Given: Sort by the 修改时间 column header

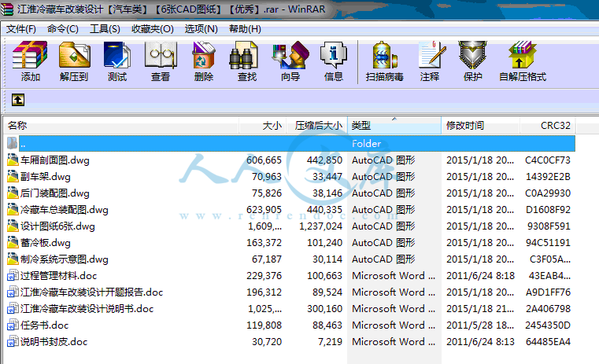Looking at the screenshot, I should pyautogui.click(x=481, y=126).
